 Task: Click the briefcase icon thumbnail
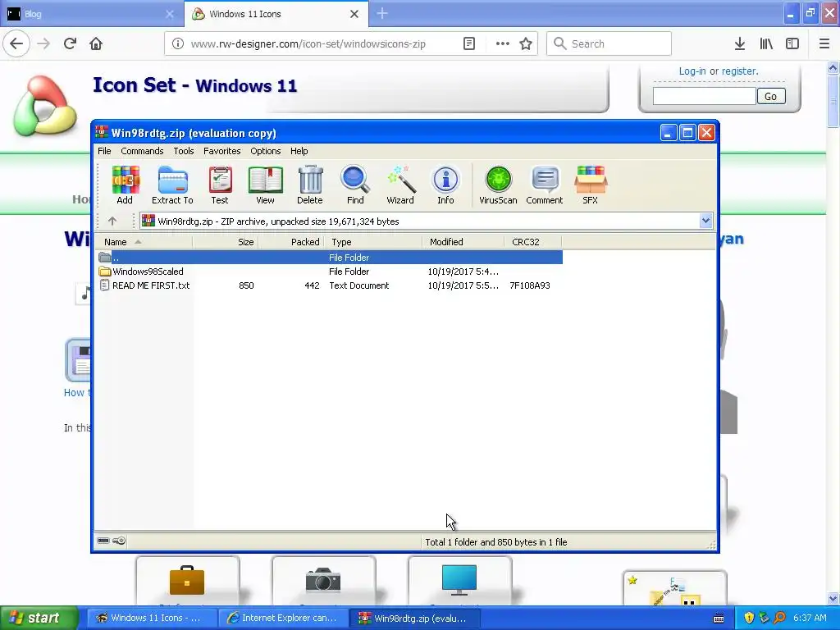click(x=187, y=580)
